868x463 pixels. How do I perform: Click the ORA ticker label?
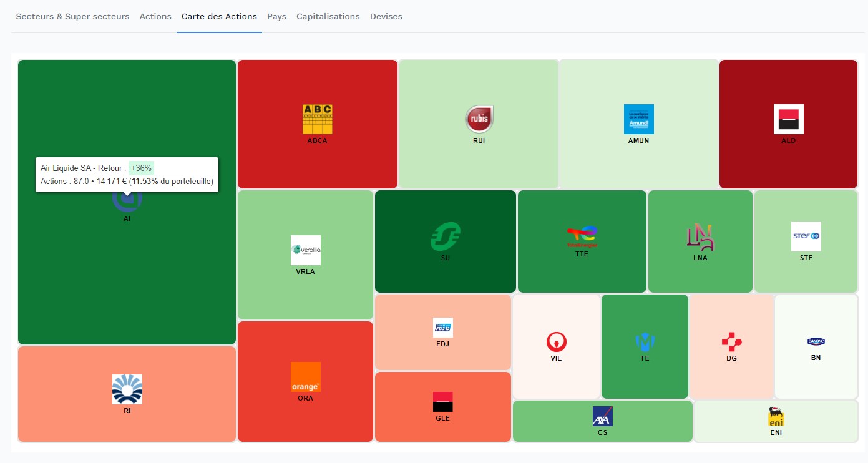pos(306,399)
